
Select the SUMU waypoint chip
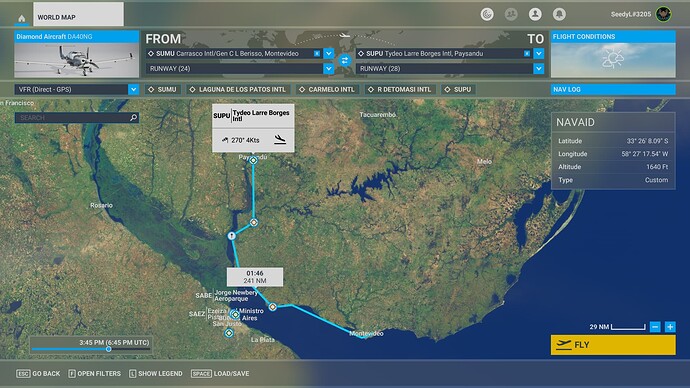pyautogui.click(x=163, y=89)
